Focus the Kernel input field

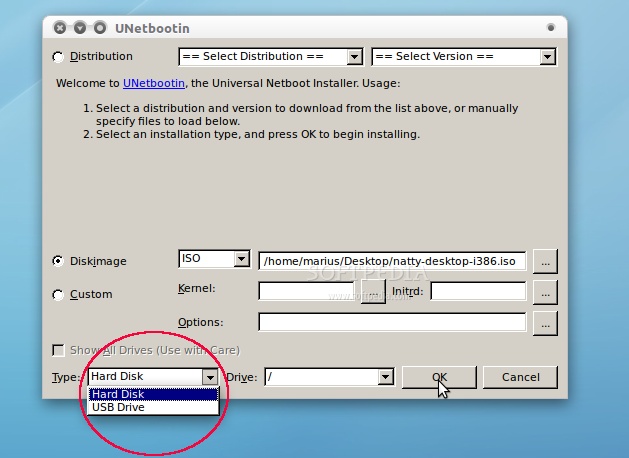(306, 291)
